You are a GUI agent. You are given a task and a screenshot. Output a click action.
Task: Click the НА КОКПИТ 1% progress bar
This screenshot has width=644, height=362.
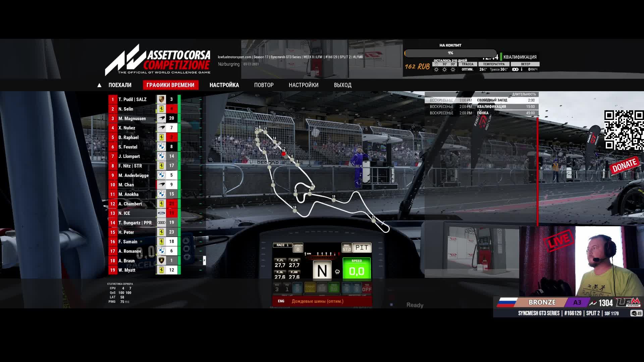point(450,53)
